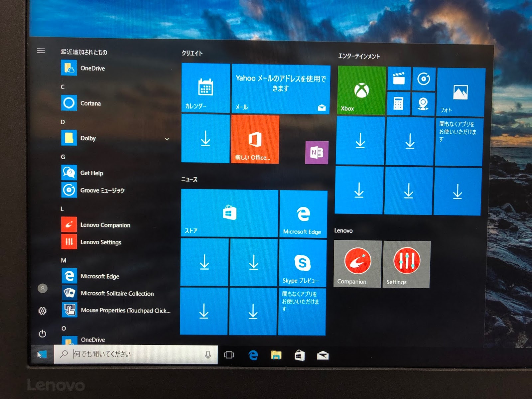Open the Movies & TV clapperboard tile
Viewport: 532px width, 399px height.
[399, 79]
